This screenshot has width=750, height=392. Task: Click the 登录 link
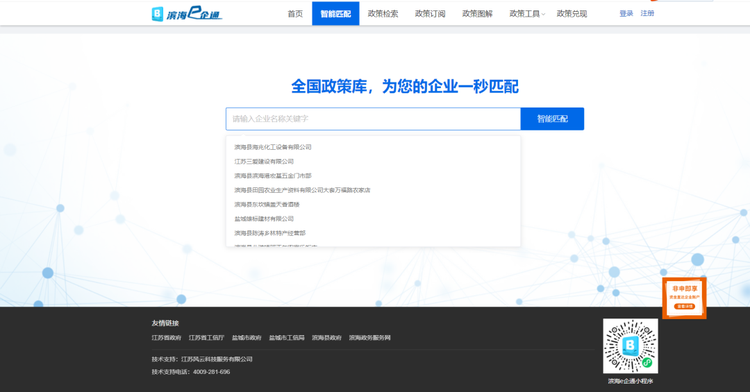(626, 13)
